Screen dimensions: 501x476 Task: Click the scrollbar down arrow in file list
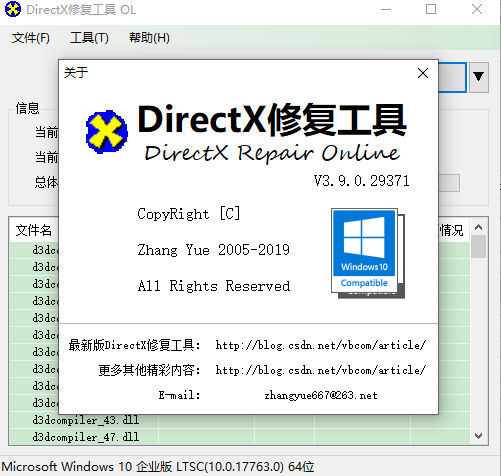pos(479,436)
